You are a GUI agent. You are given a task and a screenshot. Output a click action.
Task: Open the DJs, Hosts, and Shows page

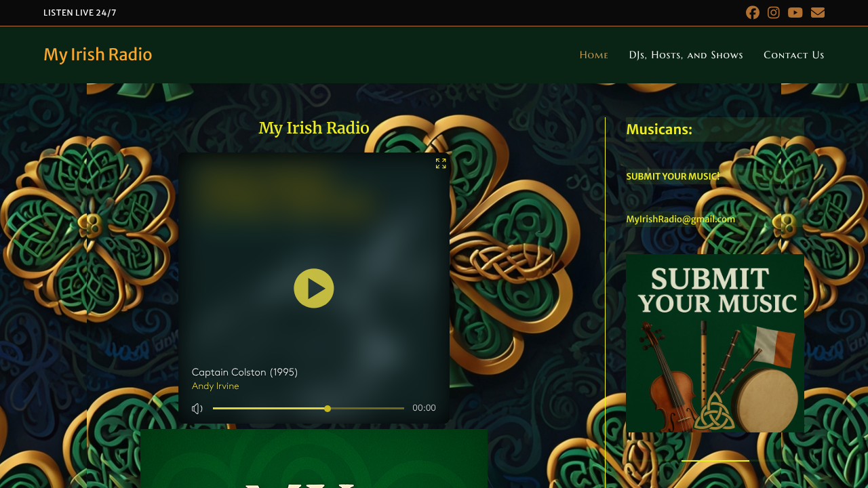pos(686,55)
